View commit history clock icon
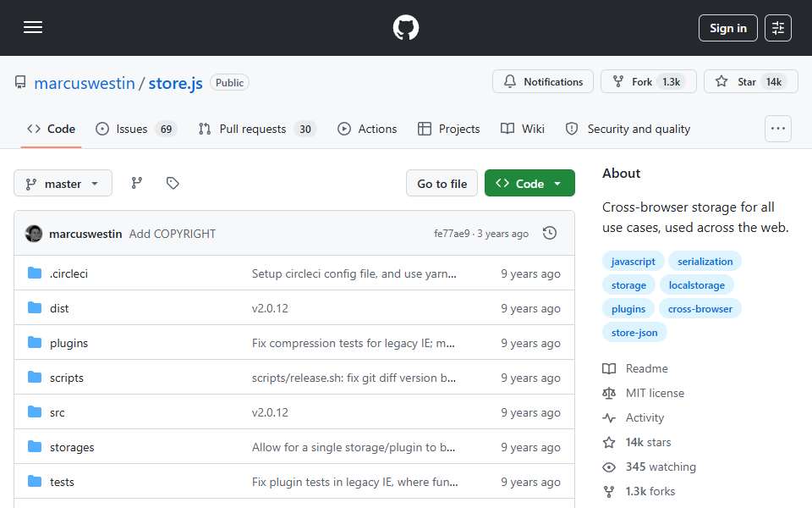812x508 pixels. tap(550, 234)
